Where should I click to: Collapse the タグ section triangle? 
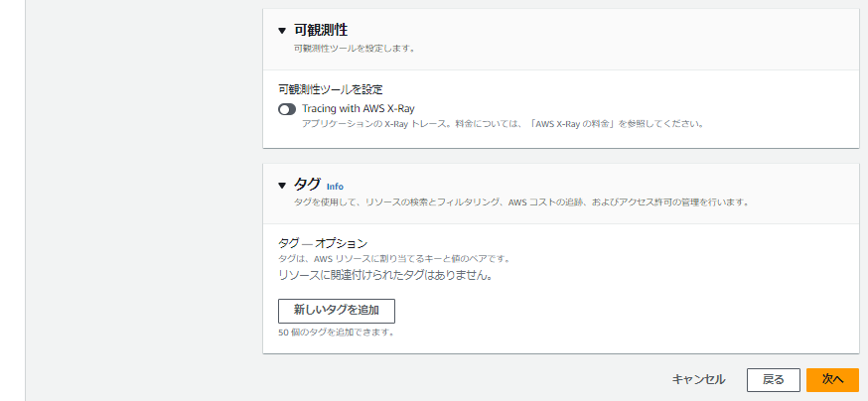click(x=282, y=186)
